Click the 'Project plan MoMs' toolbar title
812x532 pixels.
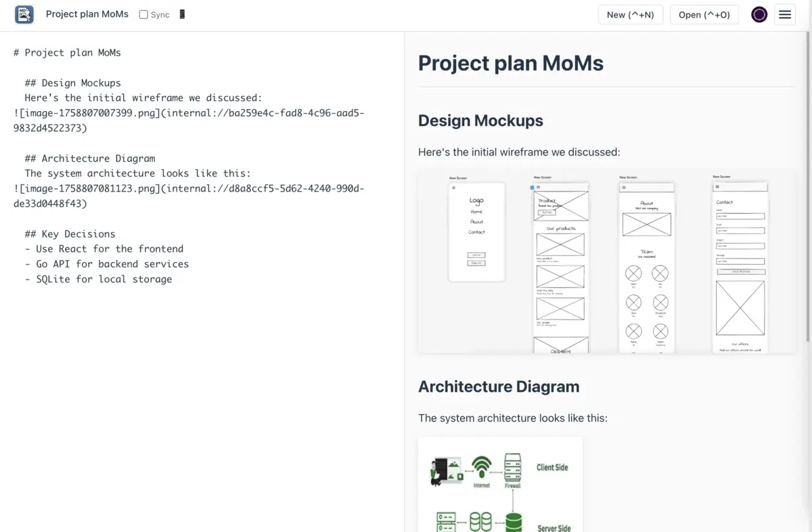tap(87, 14)
